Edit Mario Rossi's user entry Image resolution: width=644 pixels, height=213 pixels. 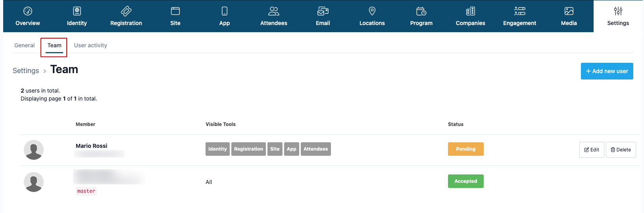(x=592, y=150)
